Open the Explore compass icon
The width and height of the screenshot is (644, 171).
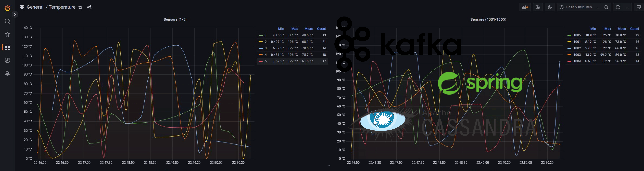[7, 60]
